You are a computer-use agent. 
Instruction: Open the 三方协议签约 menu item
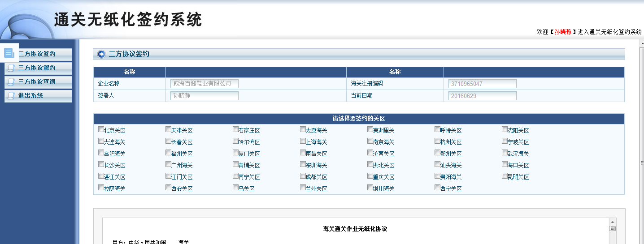pos(38,54)
